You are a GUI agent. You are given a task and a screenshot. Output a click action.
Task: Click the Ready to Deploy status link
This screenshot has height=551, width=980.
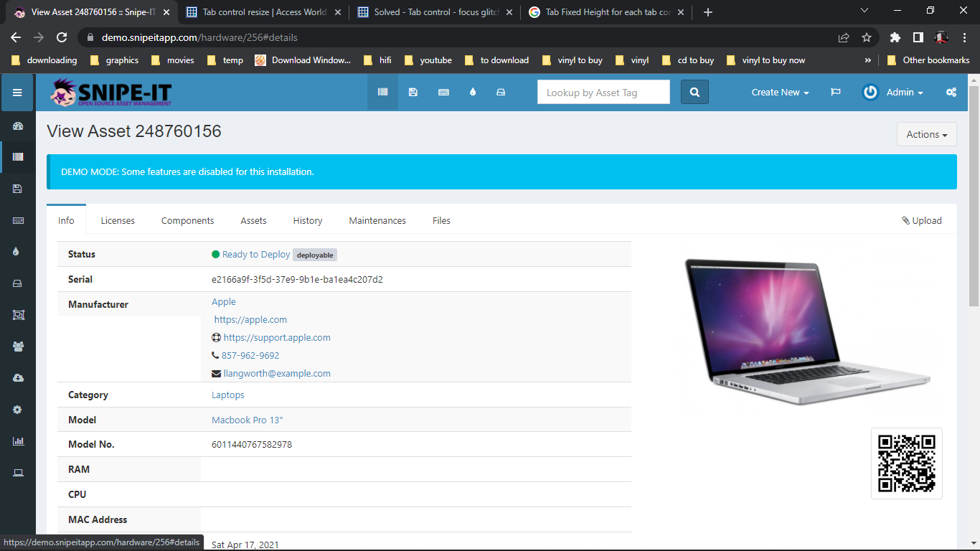coord(256,254)
